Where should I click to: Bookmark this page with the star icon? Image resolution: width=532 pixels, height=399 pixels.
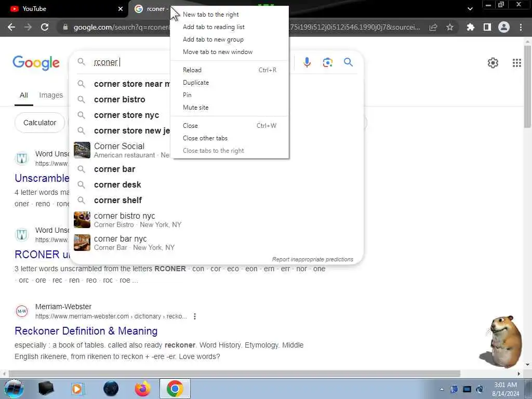pyautogui.click(x=450, y=27)
